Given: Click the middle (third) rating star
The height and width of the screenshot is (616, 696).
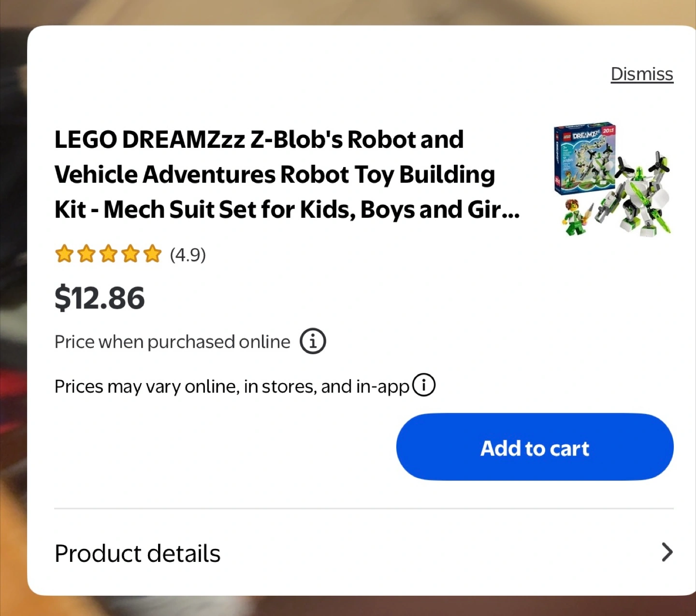Looking at the screenshot, I should [x=108, y=254].
